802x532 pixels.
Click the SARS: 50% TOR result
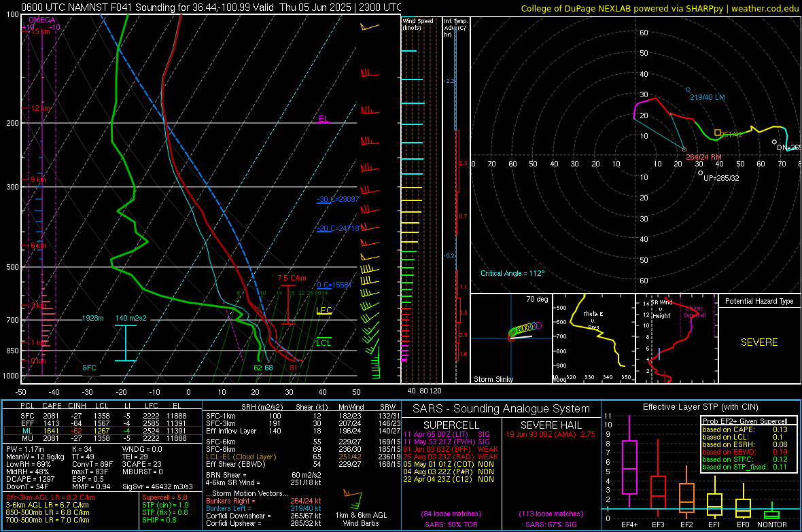(x=451, y=525)
